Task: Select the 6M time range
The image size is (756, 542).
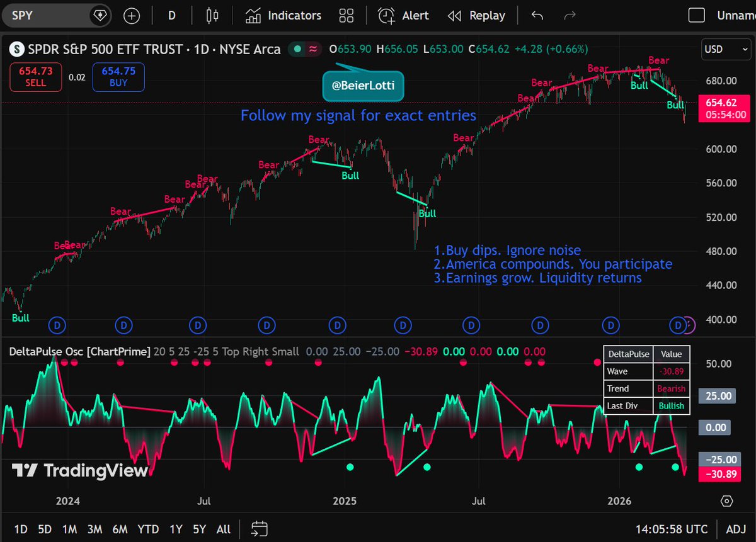Action: [120, 529]
